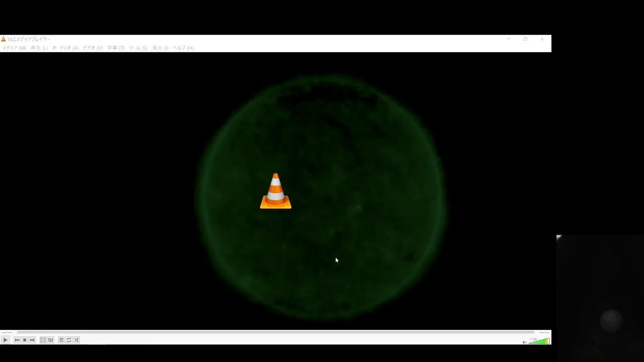Mute audio via speaker icon

click(x=524, y=342)
